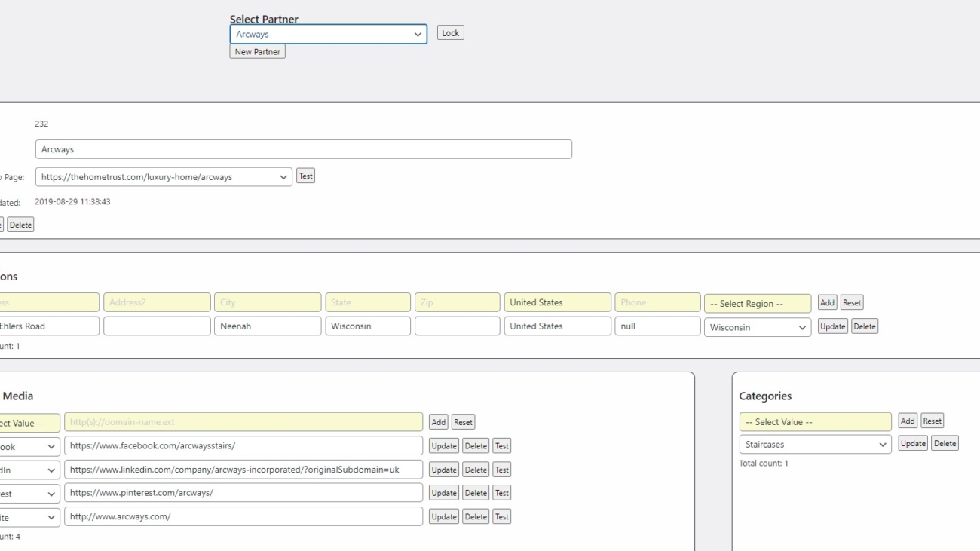980x551 pixels.
Task: Open the '-- Select Region --' dropdown
Action: tap(757, 302)
